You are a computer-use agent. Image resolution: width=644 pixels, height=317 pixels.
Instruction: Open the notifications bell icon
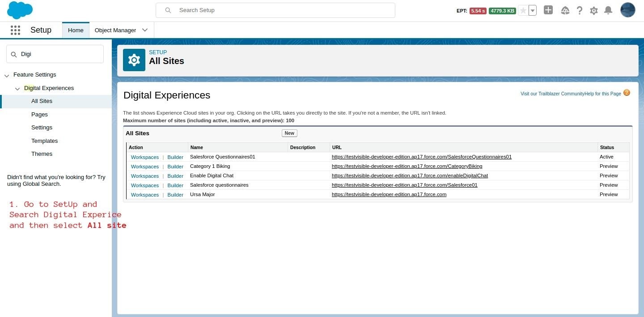tap(608, 10)
